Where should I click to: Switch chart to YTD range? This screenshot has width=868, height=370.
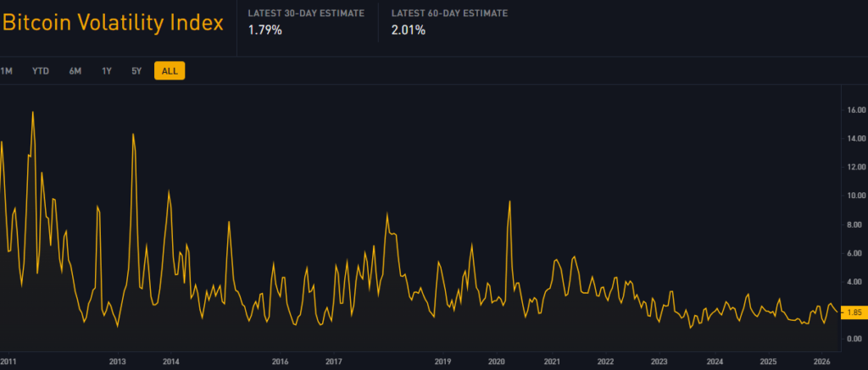pos(41,71)
